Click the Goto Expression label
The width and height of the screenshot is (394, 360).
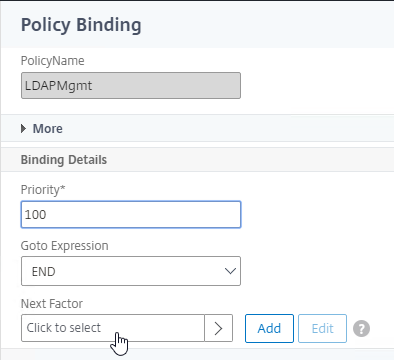(x=64, y=246)
